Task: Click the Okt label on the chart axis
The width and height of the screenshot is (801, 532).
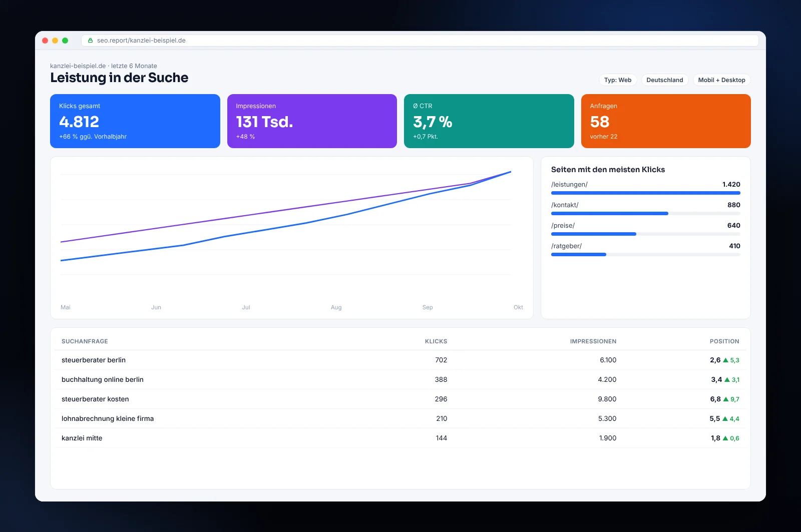Action: pyautogui.click(x=518, y=307)
